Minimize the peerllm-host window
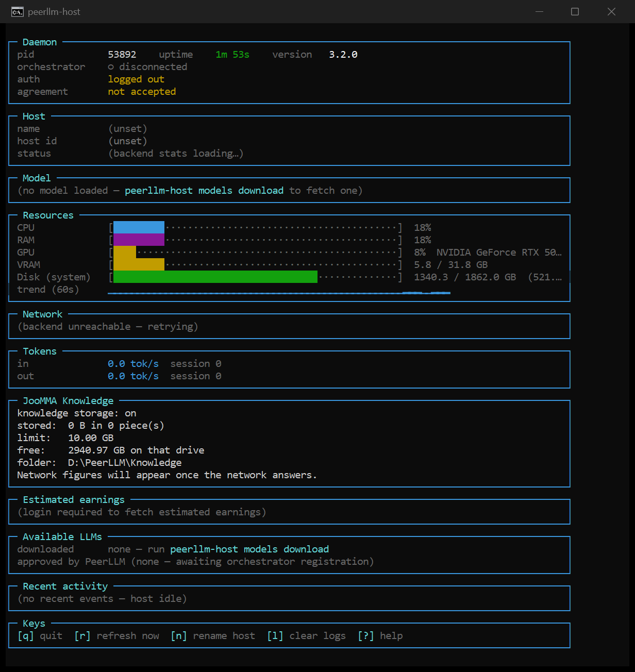The image size is (635, 672). pyautogui.click(x=539, y=11)
